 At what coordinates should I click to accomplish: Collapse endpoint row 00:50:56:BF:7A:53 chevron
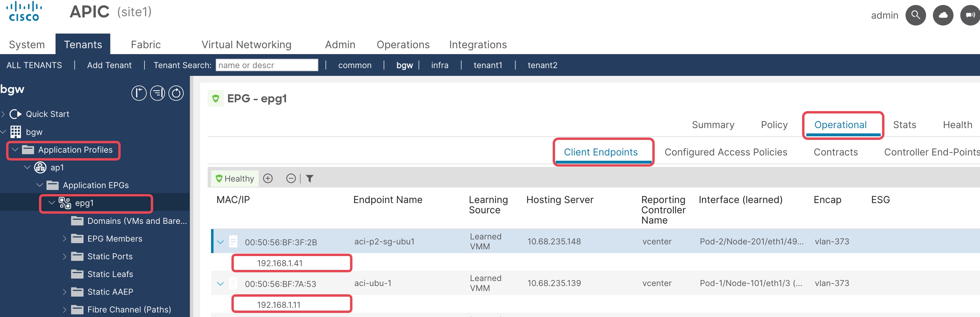tap(220, 283)
